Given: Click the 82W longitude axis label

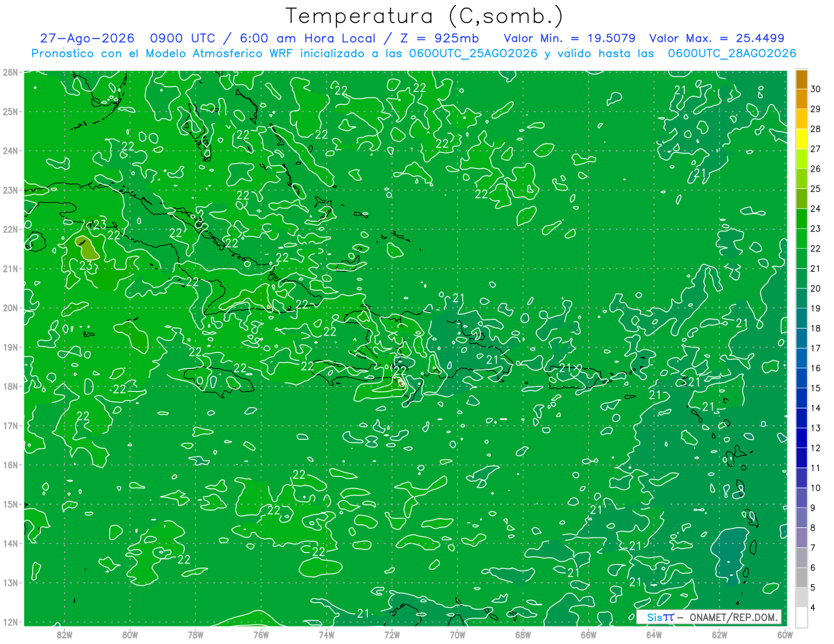Looking at the screenshot, I should tap(65, 634).
